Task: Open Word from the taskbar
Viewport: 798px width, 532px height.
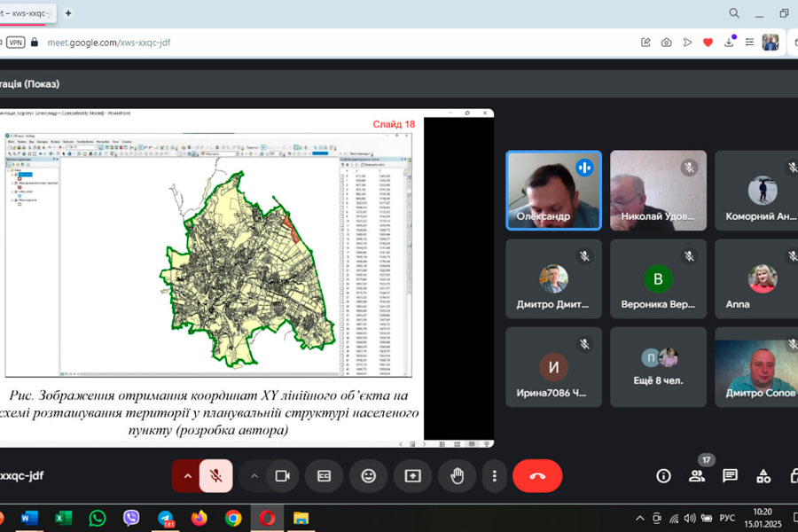Action: 29,518
